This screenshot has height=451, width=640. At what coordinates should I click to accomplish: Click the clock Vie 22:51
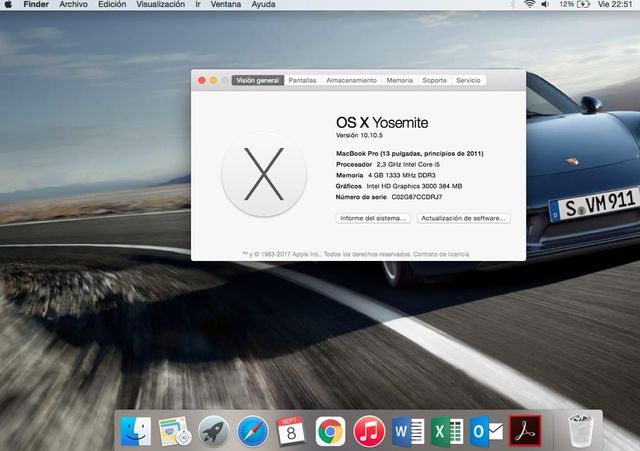click(615, 4)
